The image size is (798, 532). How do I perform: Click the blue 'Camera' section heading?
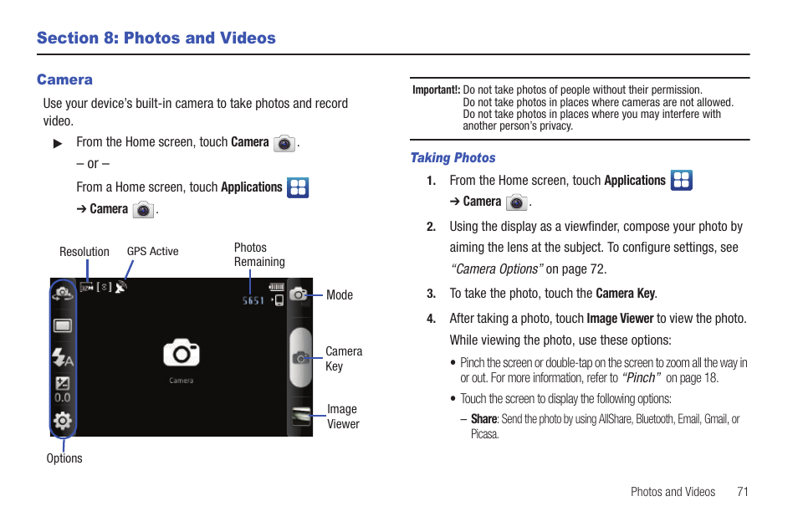point(64,79)
